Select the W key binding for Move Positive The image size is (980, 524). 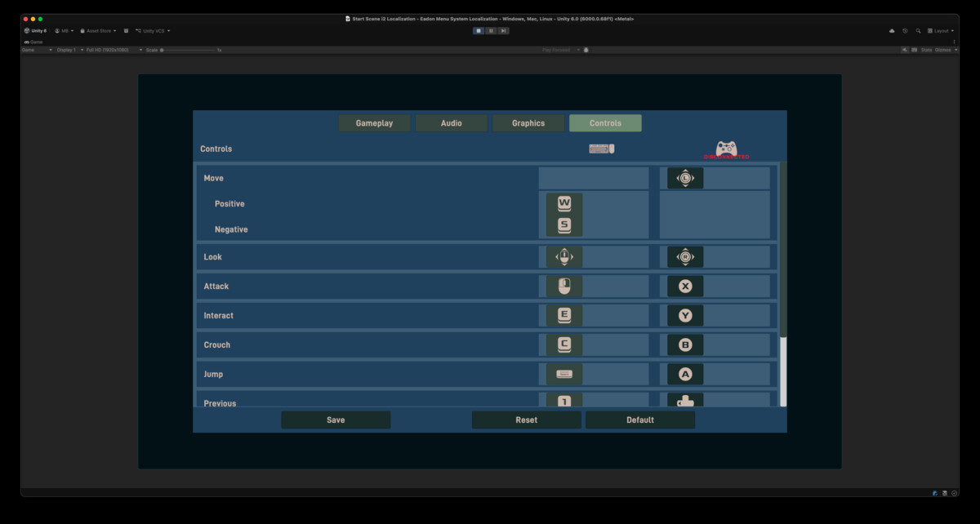click(564, 202)
